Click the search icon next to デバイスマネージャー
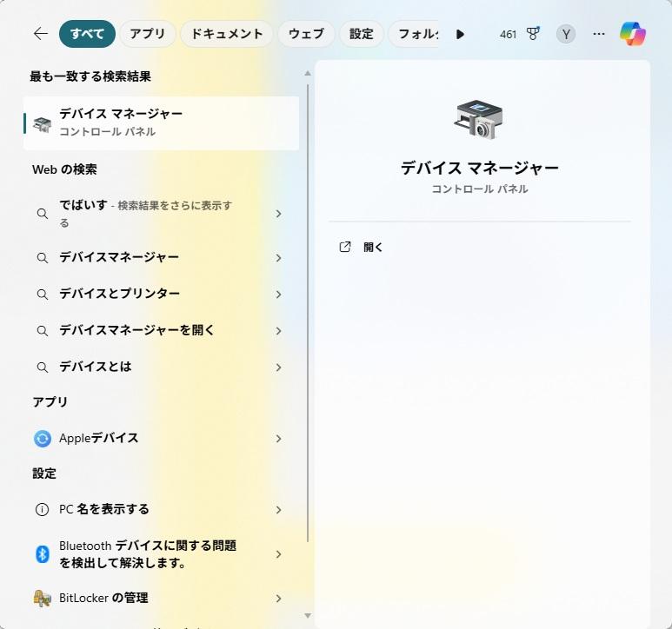Viewport: 672px width, 629px height. click(x=43, y=258)
